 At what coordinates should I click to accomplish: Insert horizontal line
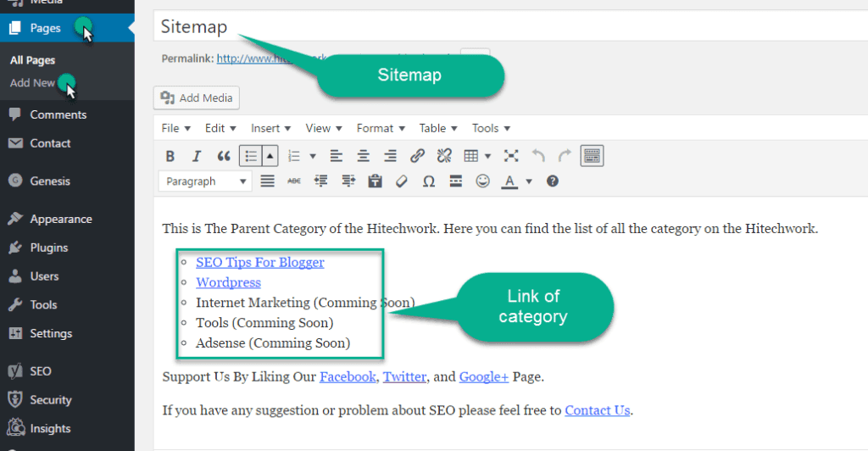click(x=455, y=181)
